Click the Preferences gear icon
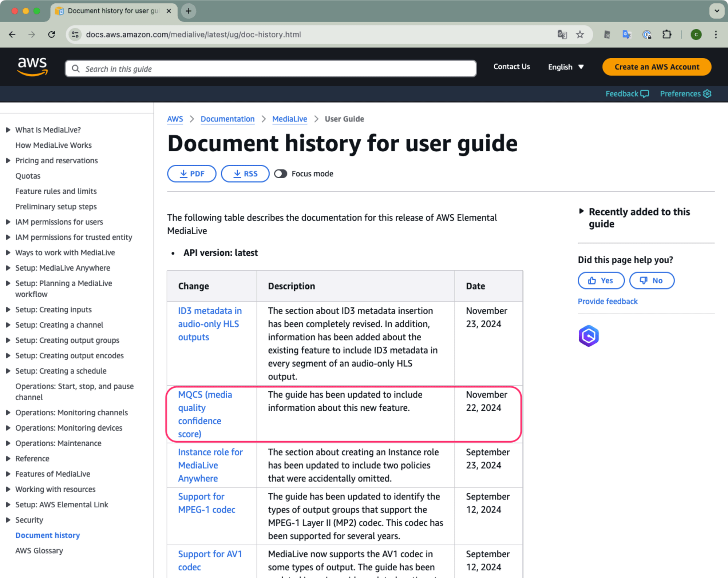Viewport: 728px width, 578px height. (x=707, y=94)
